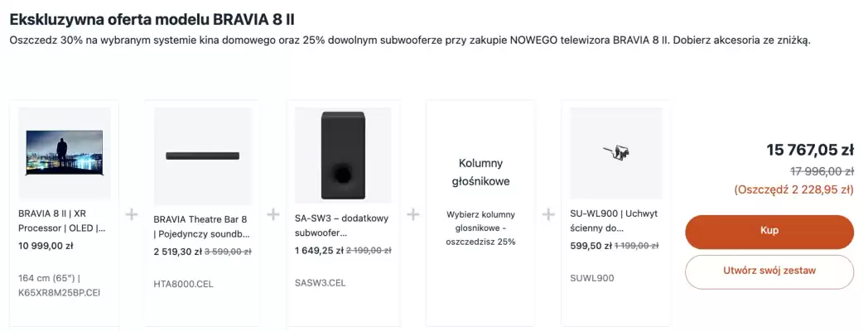Open the BRAVIA 8 II XR Processor OLED title
868x331 pixels.
point(63,221)
